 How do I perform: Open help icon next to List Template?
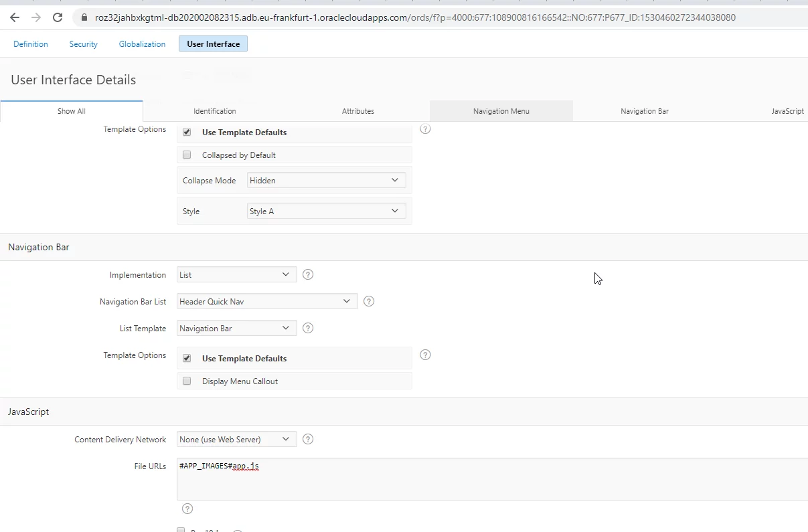click(308, 328)
